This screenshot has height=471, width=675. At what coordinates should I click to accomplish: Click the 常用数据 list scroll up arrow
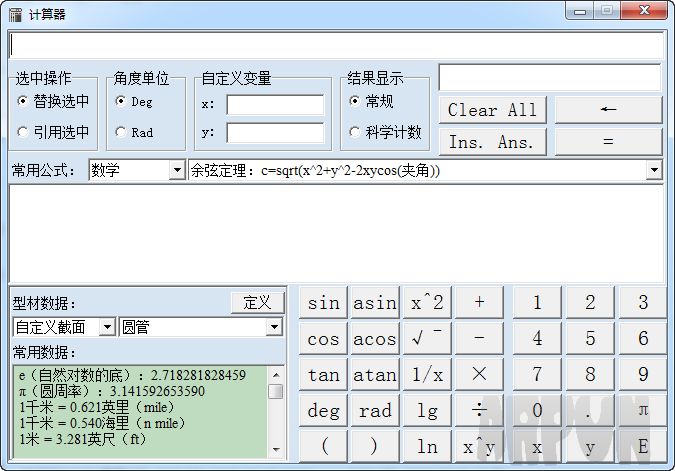point(276,375)
